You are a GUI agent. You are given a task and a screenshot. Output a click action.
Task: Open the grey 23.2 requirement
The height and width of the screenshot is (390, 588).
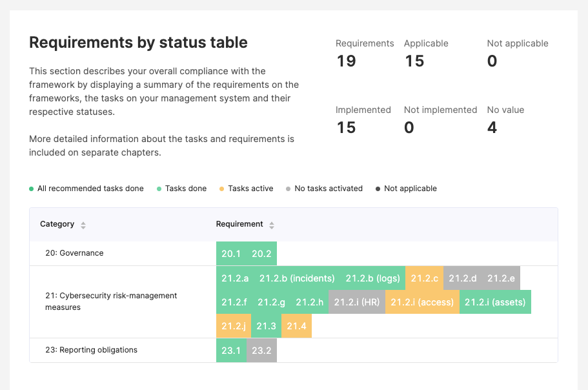[261, 351]
